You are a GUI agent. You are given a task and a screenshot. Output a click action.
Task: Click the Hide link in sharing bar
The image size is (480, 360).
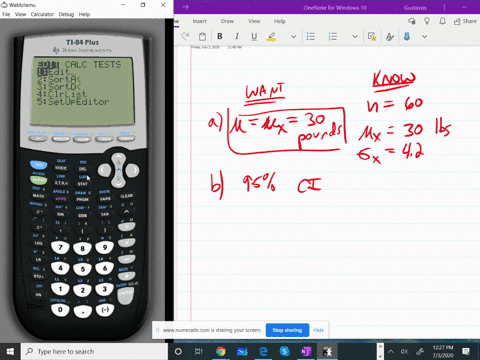coord(319,330)
